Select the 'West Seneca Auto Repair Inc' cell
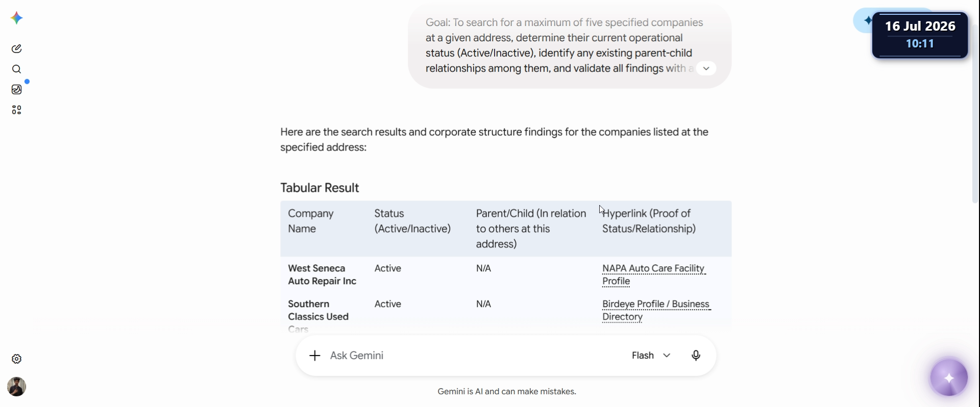Viewport: 980px width, 407px height. coord(322,275)
